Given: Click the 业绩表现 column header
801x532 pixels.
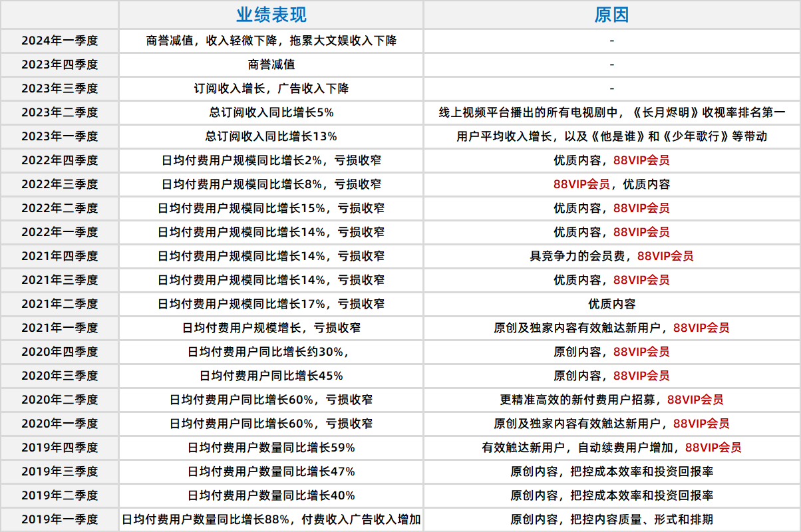Looking at the screenshot, I should click(271, 15).
